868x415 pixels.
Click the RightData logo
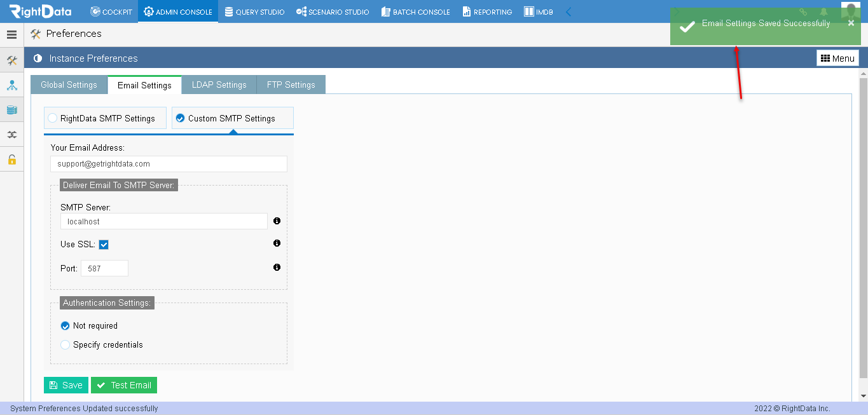[x=40, y=11]
